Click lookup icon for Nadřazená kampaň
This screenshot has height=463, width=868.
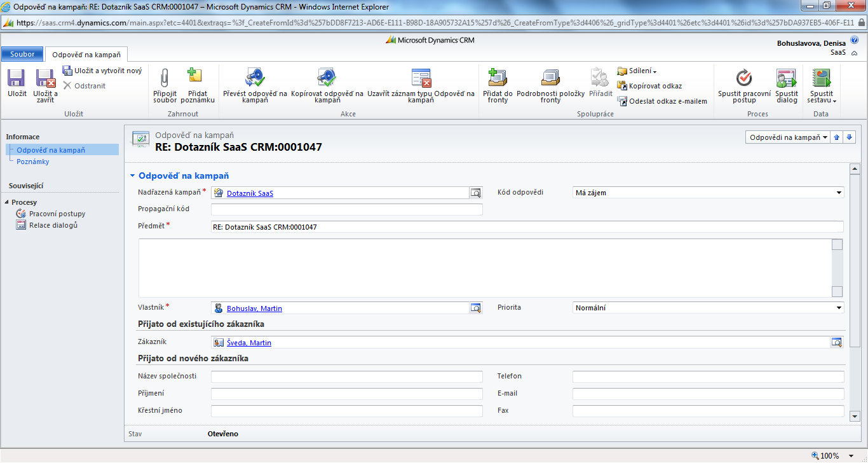point(475,193)
